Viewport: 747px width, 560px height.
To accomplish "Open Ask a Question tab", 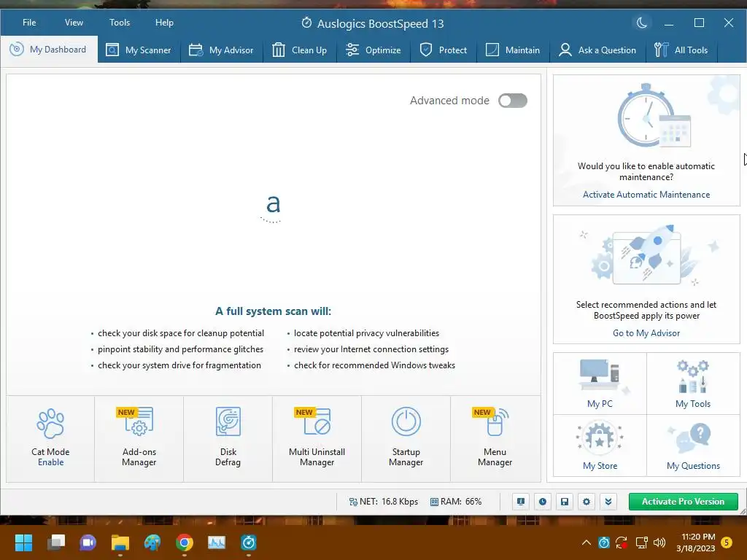I will coord(598,50).
